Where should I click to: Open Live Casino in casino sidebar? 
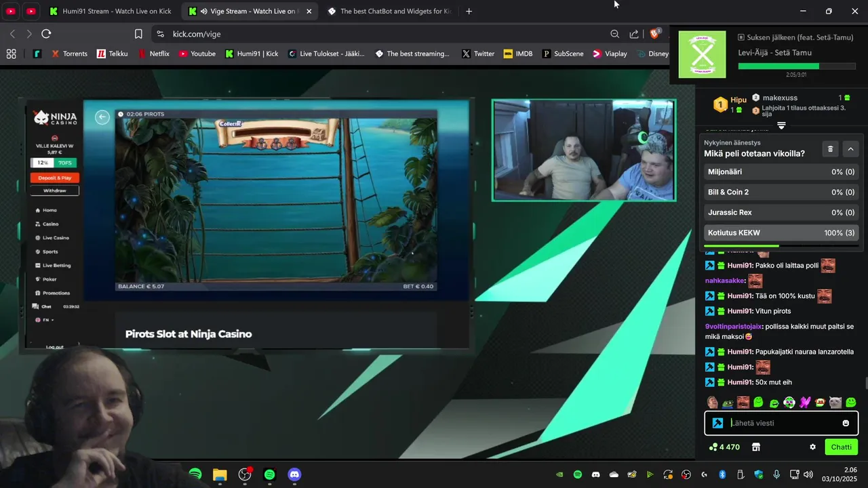pos(52,238)
